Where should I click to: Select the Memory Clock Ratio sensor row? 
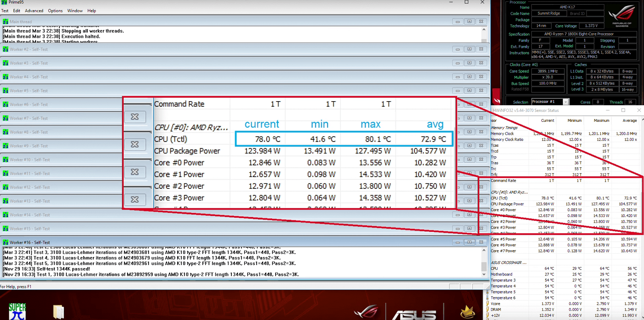[564, 139]
